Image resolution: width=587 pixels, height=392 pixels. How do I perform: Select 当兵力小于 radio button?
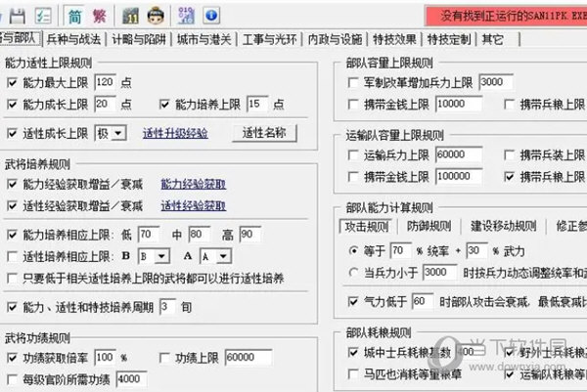[x=353, y=273]
